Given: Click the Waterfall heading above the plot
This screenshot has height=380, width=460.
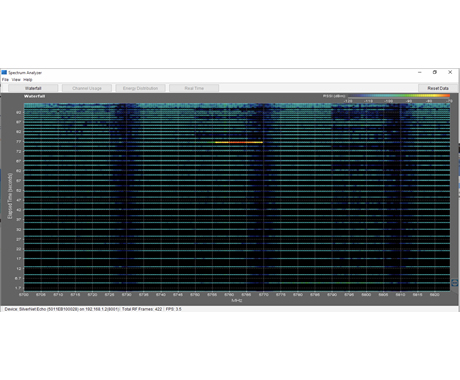Looking at the screenshot, I should 34,96.
